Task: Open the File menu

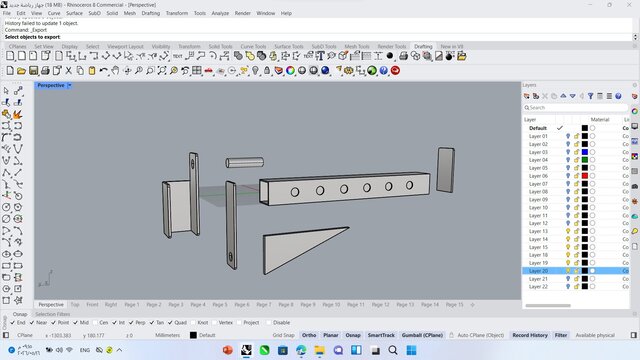Action: (x=7, y=13)
